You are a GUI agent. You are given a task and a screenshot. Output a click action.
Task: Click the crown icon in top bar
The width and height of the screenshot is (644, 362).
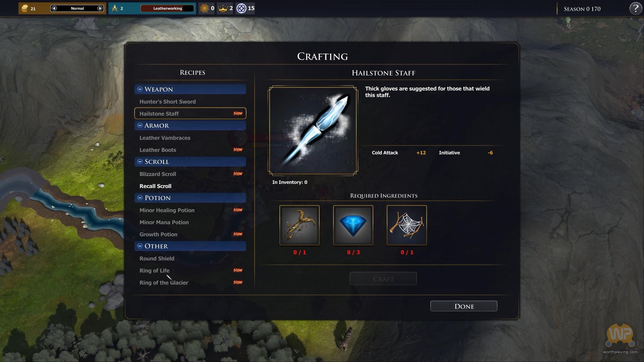[x=222, y=8]
